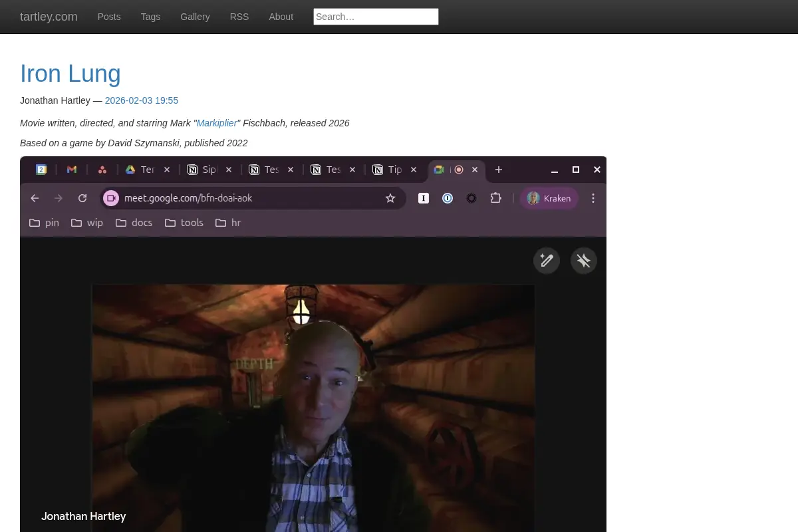The image size is (798, 532).
Task: Open the 'tools' bookmarks folder
Action: [184, 223]
